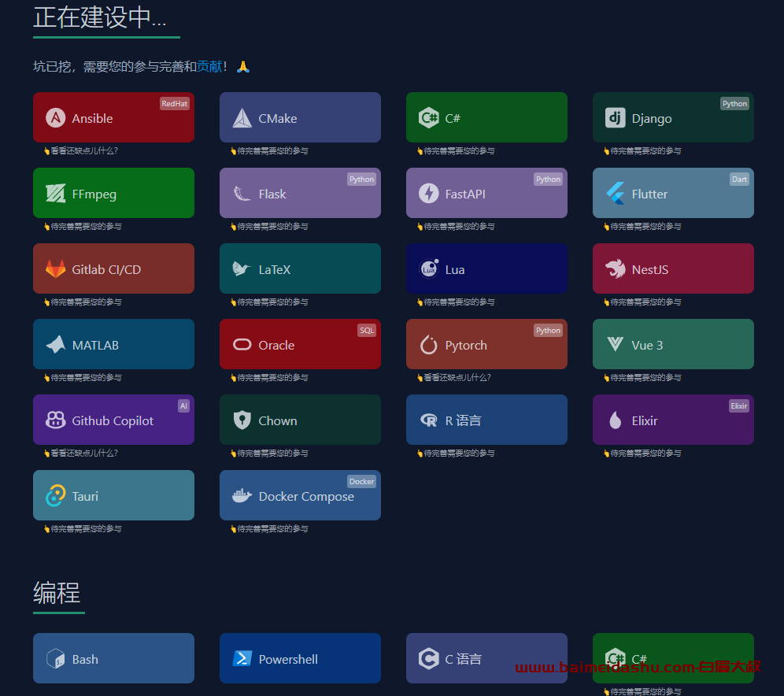Viewport: 784px width, 696px height.
Task: Click the C 语言 logo icon
Action: click(x=428, y=658)
